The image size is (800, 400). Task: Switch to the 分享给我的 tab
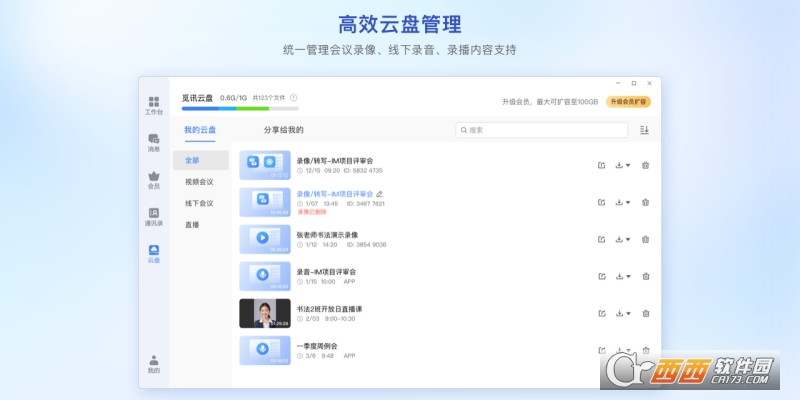283,130
